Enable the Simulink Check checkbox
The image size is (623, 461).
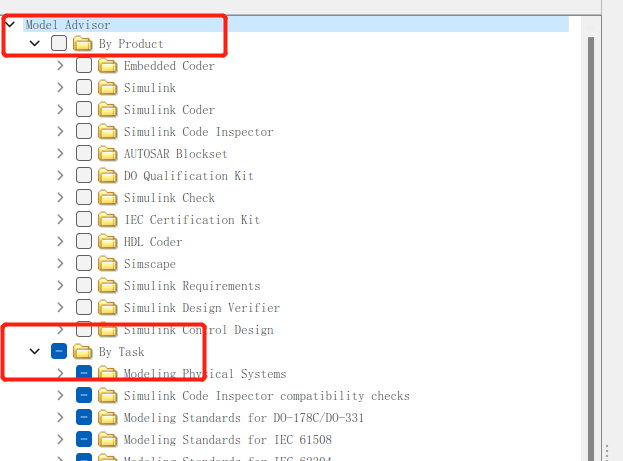pos(84,198)
